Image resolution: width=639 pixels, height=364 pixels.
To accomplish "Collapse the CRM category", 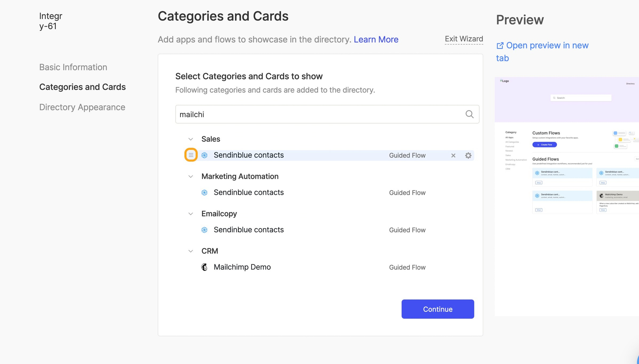I will (191, 251).
